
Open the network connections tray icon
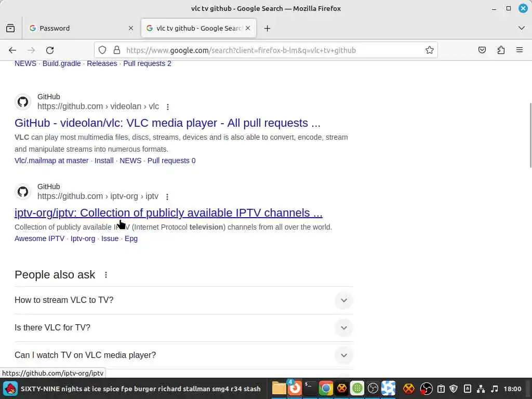(481, 389)
